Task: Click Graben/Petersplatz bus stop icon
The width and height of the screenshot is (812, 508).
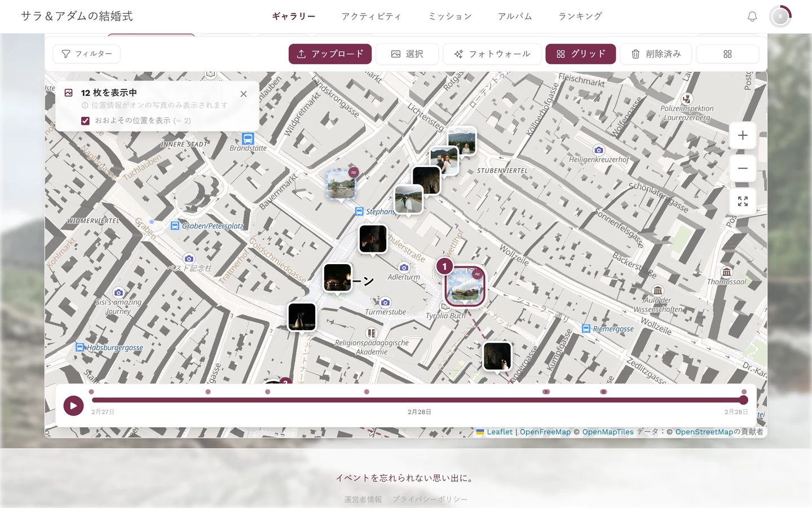Action: pyautogui.click(x=175, y=226)
